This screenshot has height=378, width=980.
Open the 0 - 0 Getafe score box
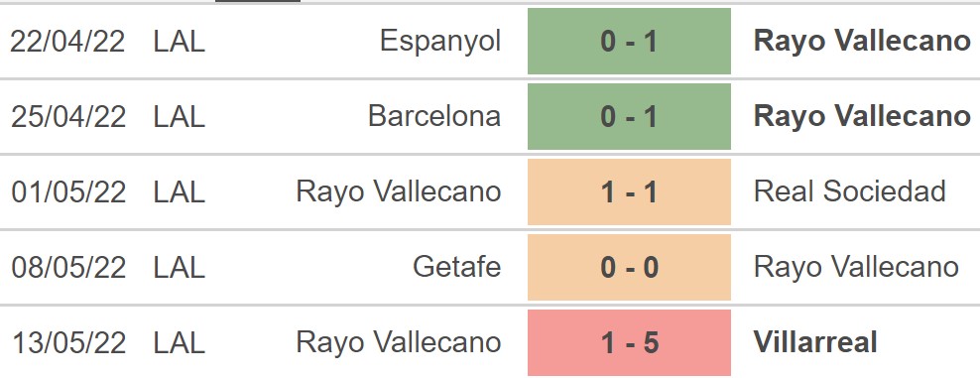(x=629, y=268)
